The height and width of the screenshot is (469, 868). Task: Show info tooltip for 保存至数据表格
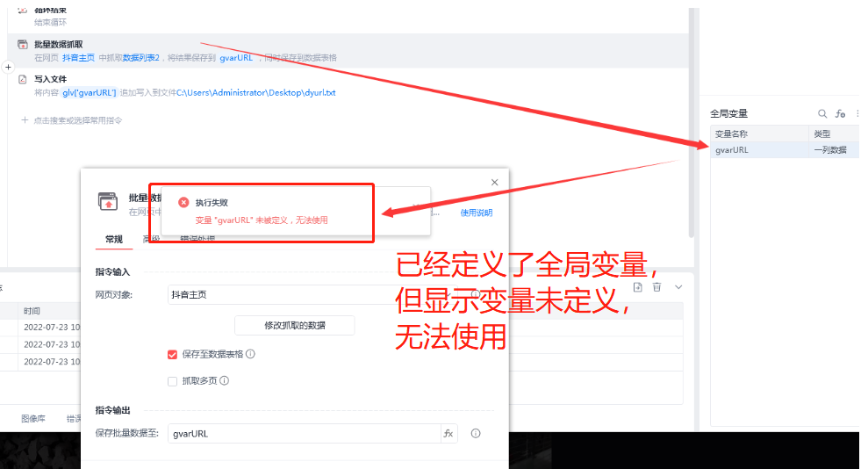click(x=251, y=354)
